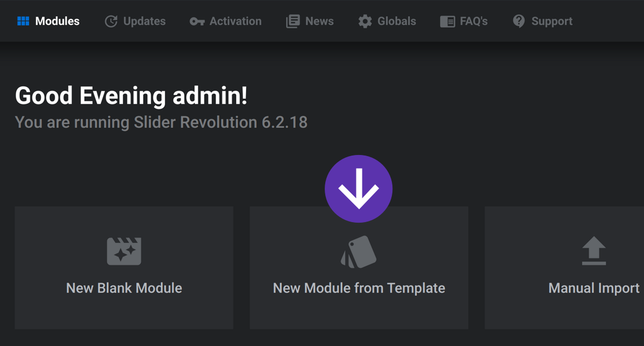The image size is (644, 346).
Task: Navigate to the Support section
Action: point(542,21)
